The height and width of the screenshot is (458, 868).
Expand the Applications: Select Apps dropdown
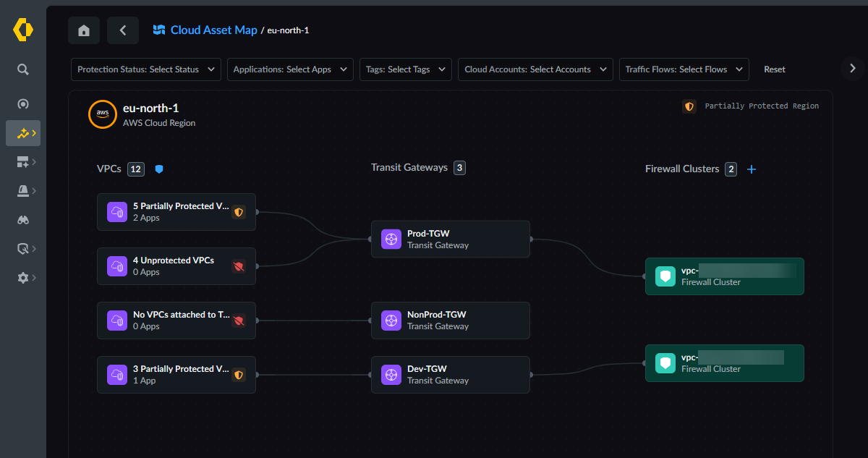pyautogui.click(x=291, y=69)
